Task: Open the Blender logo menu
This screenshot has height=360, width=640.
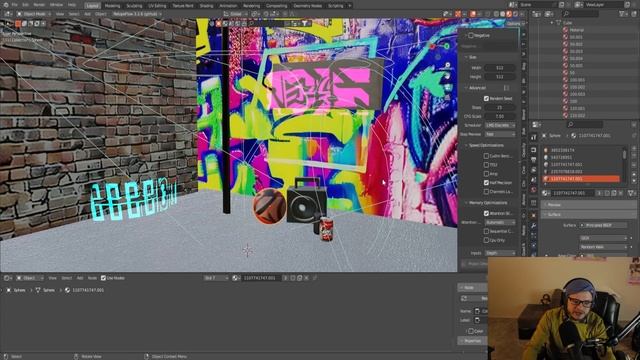Action: coord(5,5)
